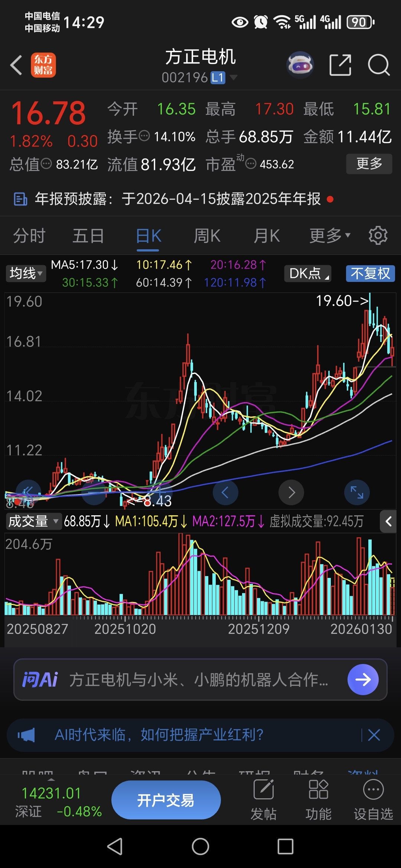Tap the MA1:105.4万 volume value
Image resolution: width=401 pixels, height=868 pixels.
[x=151, y=522]
